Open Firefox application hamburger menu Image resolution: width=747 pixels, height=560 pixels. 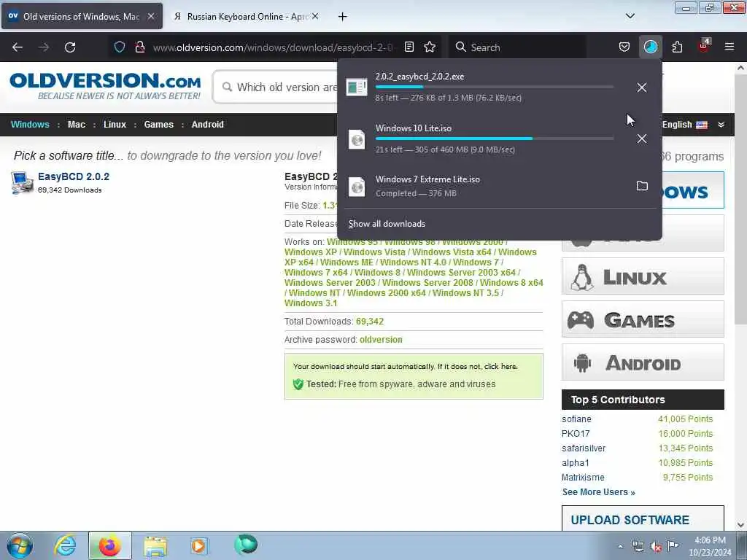729,47
